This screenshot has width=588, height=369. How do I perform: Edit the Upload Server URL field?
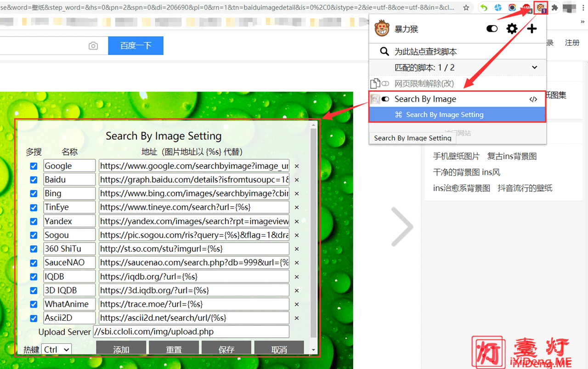click(x=191, y=331)
